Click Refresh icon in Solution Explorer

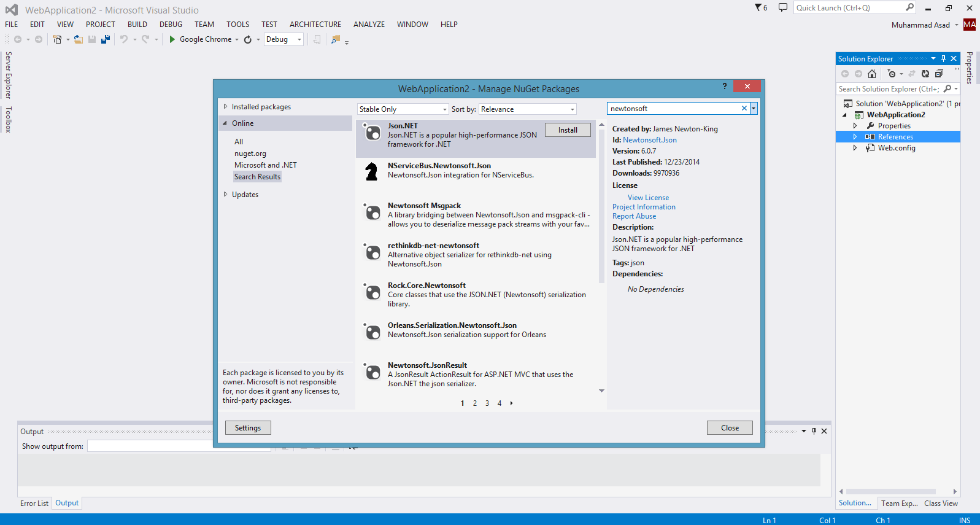coord(925,74)
